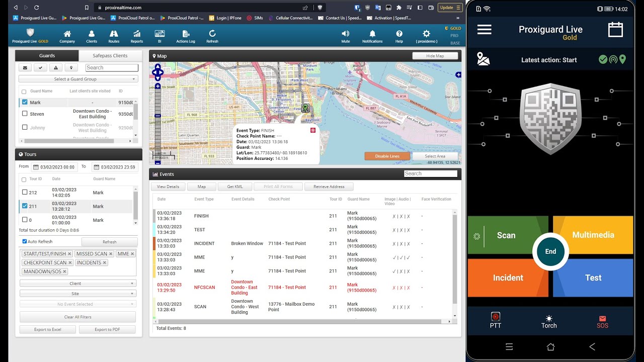
Task: Click the warning triangle icon in Guards panel
Action: 56,68
